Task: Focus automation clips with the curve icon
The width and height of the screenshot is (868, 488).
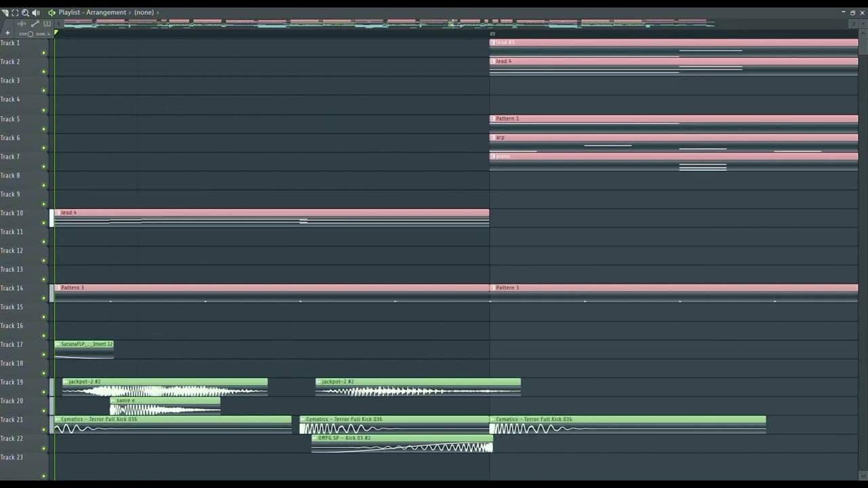Action: tap(35, 24)
